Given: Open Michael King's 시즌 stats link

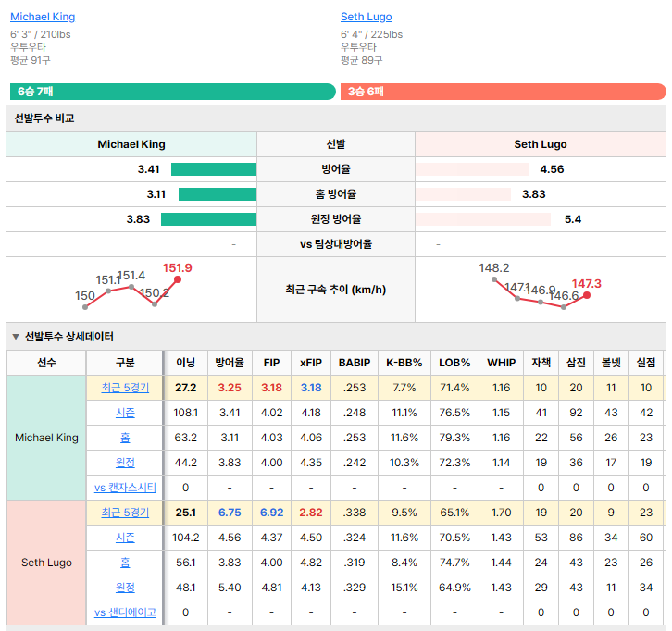Looking at the screenshot, I should click(x=125, y=413).
